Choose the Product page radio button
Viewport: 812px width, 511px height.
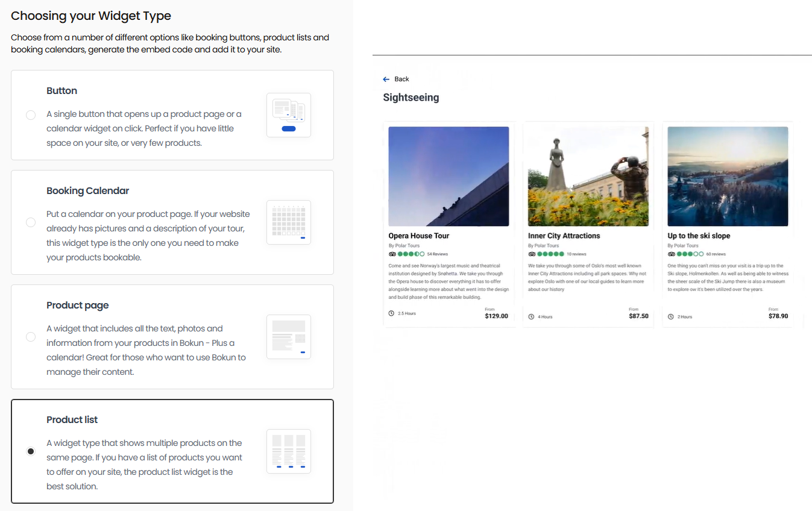coord(31,337)
